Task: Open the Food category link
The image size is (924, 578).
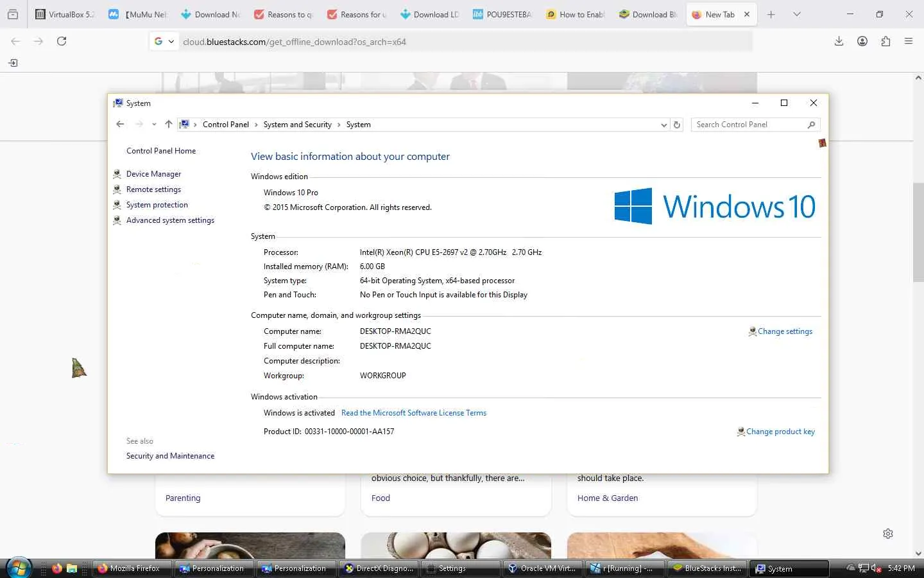Action: click(x=381, y=498)
